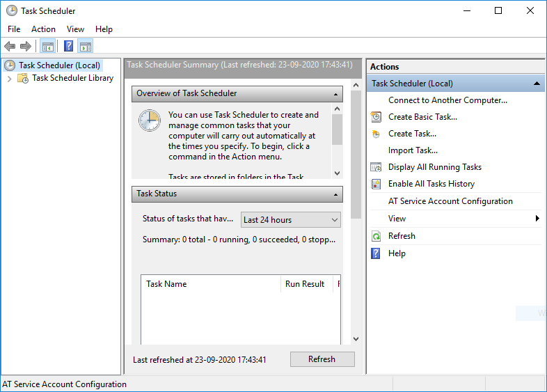Click the Task Scheduler Library folder icon
The height and width of the screenshot is (392, 547).
pos(23,78)
